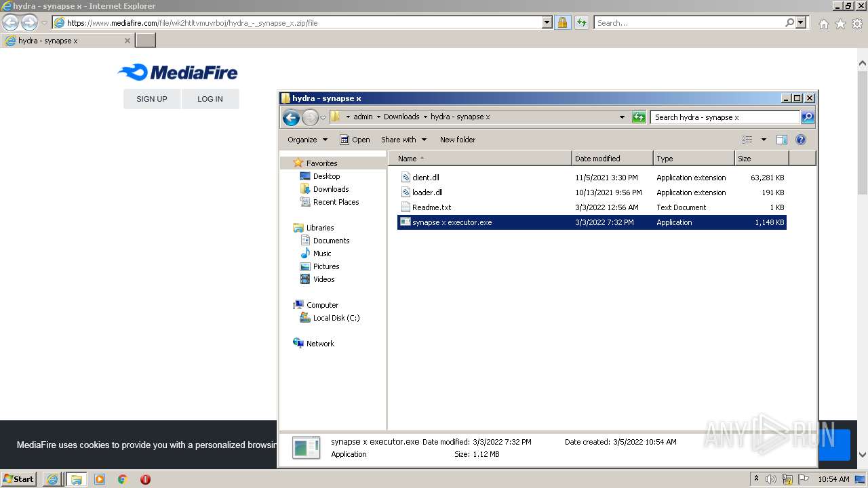Open the Pictures library
The width and height of the screenshot is (868, 488).
click(x=326, y=266)
